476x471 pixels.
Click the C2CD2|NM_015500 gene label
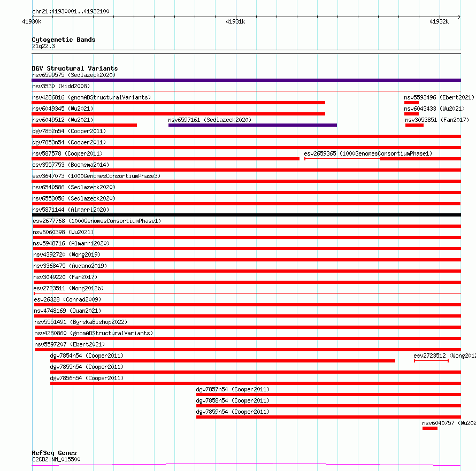pos(56,459)
